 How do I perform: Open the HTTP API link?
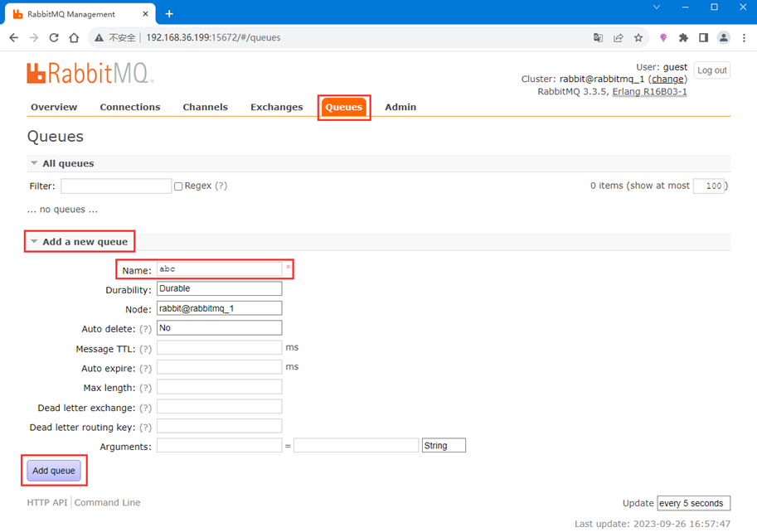46,502
